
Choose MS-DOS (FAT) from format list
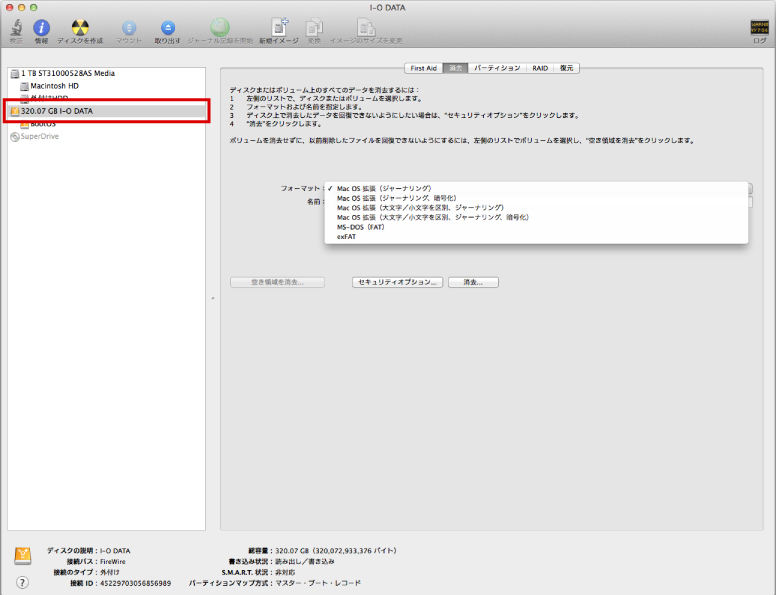[x=361, y=227]
